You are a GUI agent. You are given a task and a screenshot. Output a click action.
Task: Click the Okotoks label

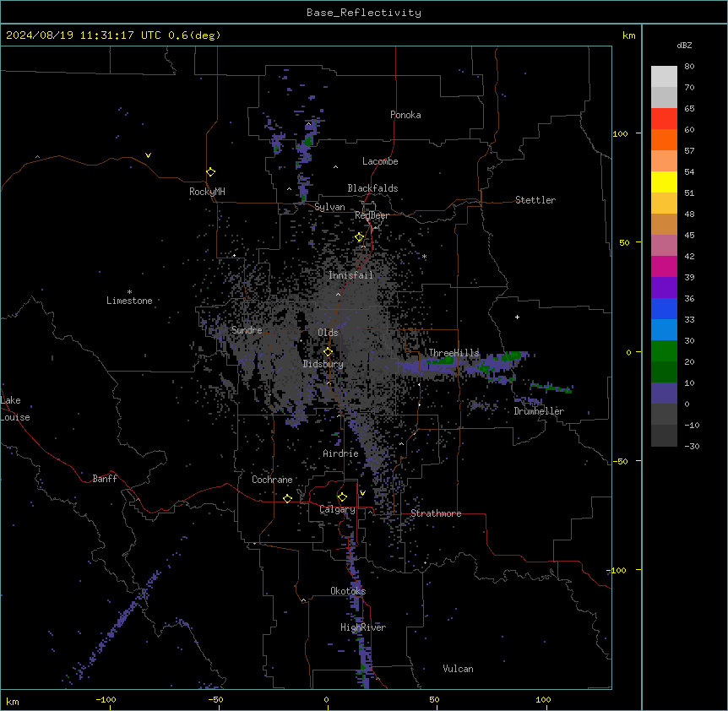pos(348,591)
